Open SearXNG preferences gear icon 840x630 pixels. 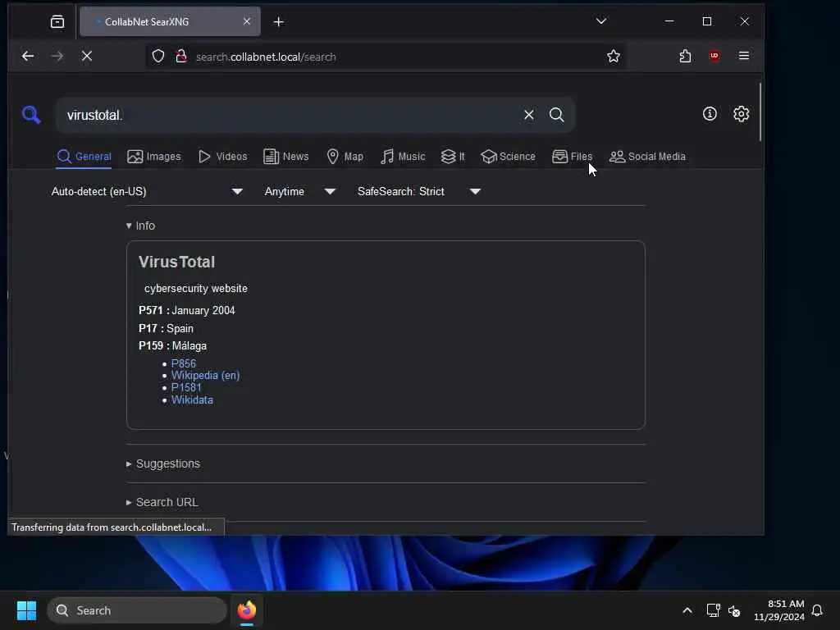click(741, 113)
